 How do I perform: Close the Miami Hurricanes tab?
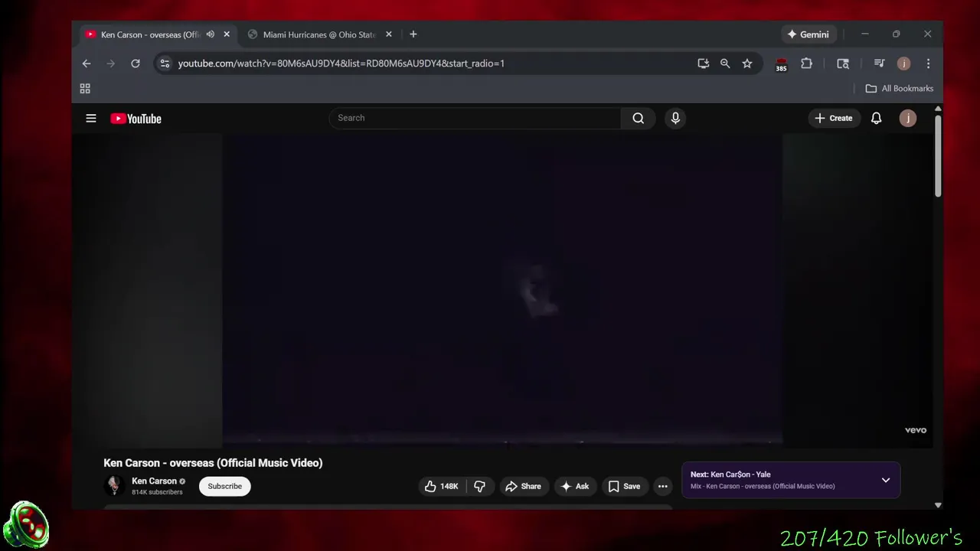tap(388, 34)
